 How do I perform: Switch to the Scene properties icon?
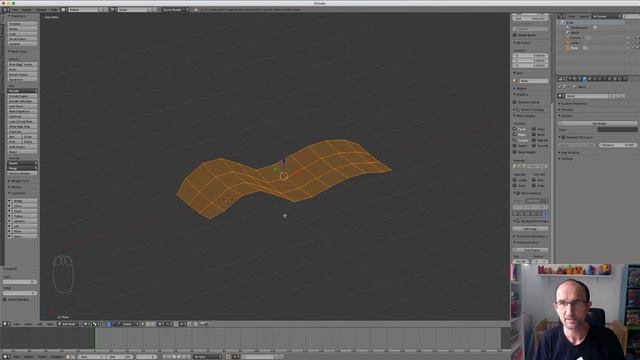pos(580,78)
